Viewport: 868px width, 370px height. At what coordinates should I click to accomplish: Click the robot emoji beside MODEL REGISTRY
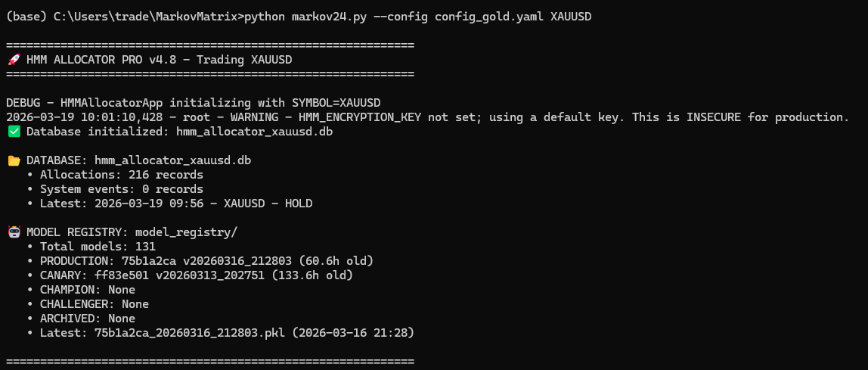click(x=13, y=232)
